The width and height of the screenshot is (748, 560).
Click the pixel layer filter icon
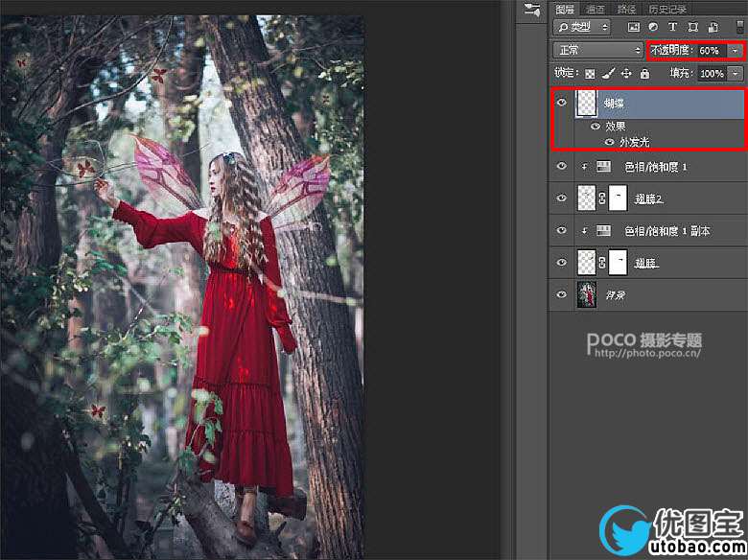point(633,27)
